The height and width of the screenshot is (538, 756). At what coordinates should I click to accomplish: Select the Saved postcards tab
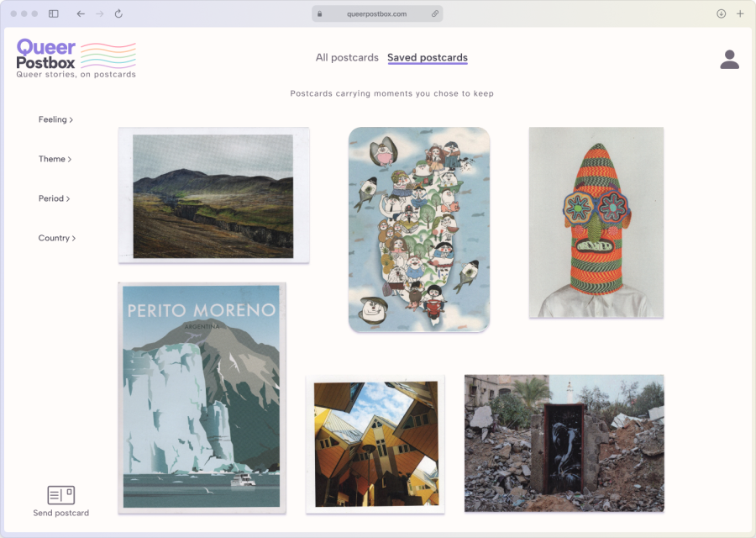[x=428, y=57]
